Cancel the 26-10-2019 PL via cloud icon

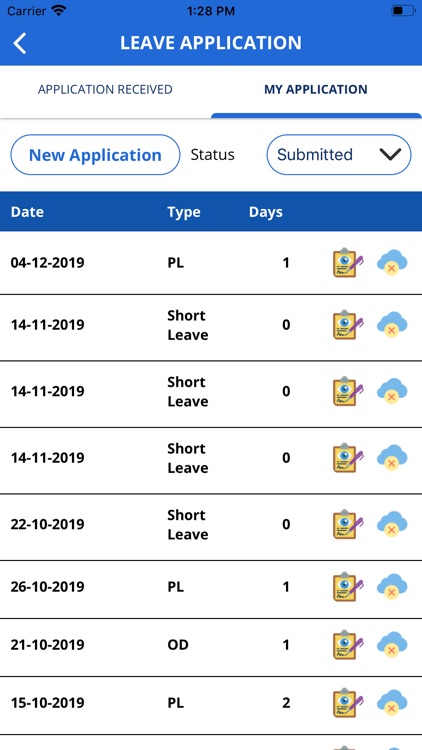[392, 586]
